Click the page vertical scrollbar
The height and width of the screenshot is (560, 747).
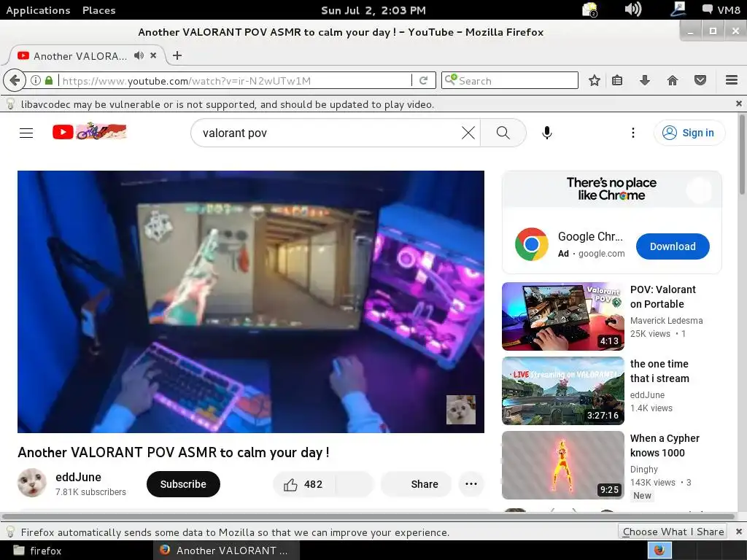coord(742,155)
